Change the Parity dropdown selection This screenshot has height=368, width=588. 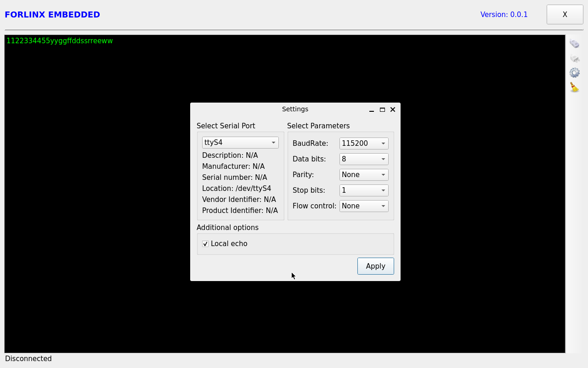click(x=364, y=175)
